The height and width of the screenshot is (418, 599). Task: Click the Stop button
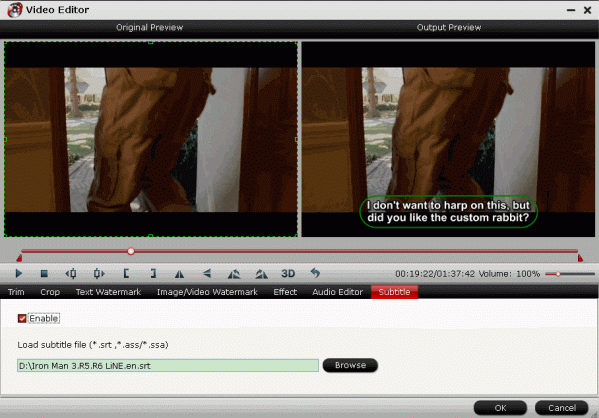44,274
